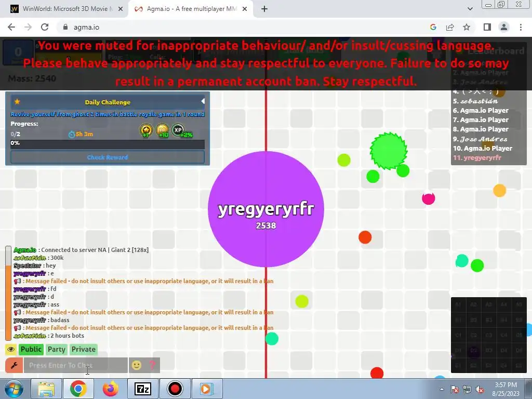Open chat help question mark
This screenshot has width=532, height=399.
click(152, 365)
